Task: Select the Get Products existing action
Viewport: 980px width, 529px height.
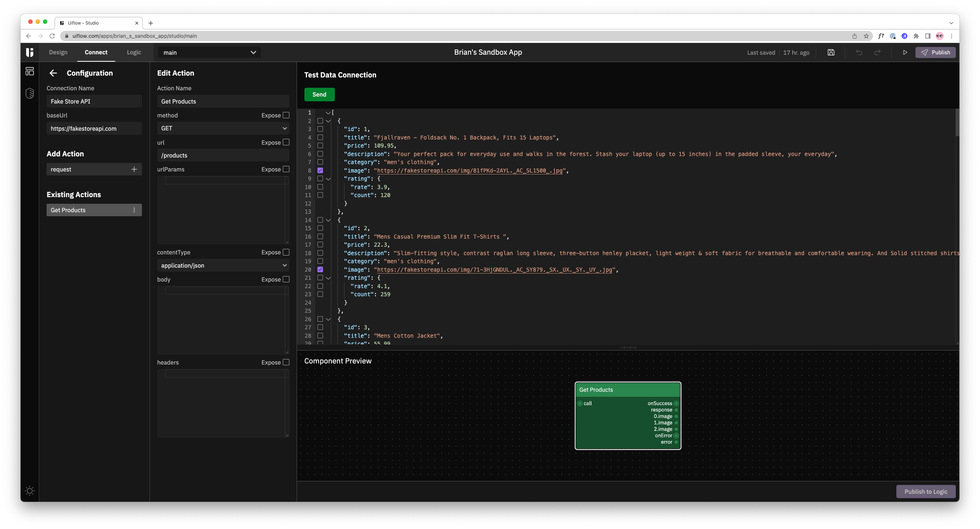Action: 94,210
